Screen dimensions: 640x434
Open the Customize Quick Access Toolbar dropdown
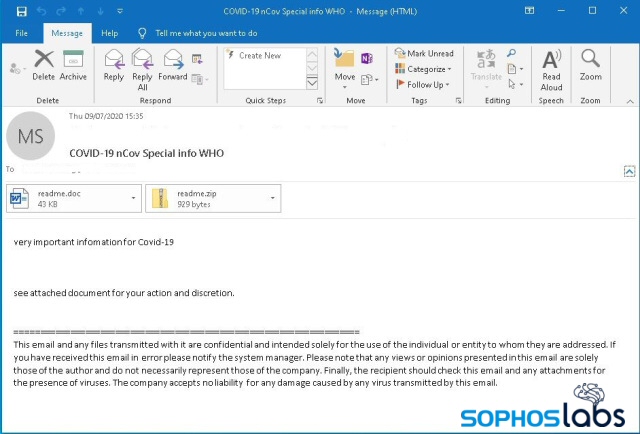120,11
